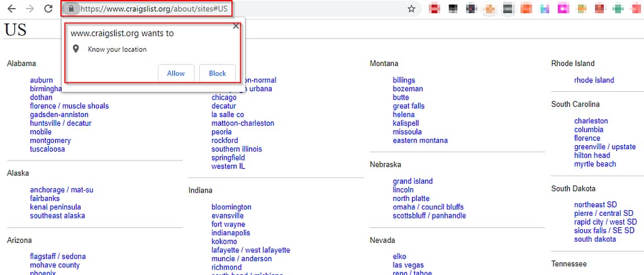Open western IL link
The height and width of the screenshot is (275, 644).
(228, 167)
